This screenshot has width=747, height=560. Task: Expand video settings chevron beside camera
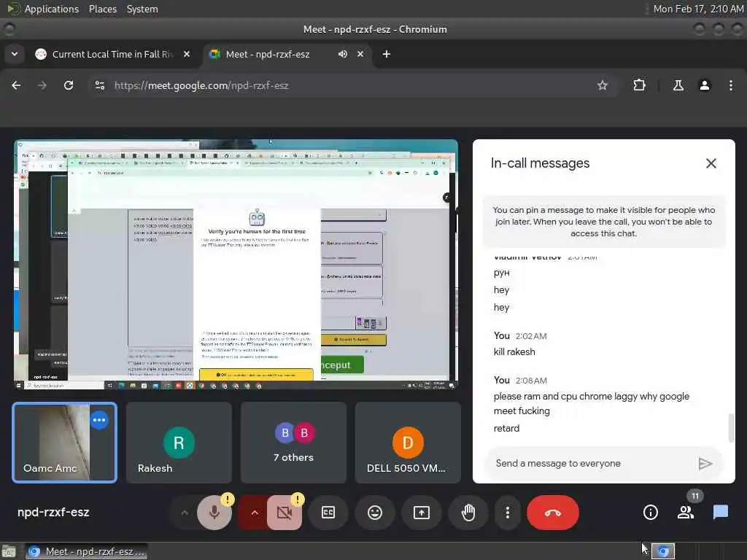255,513
